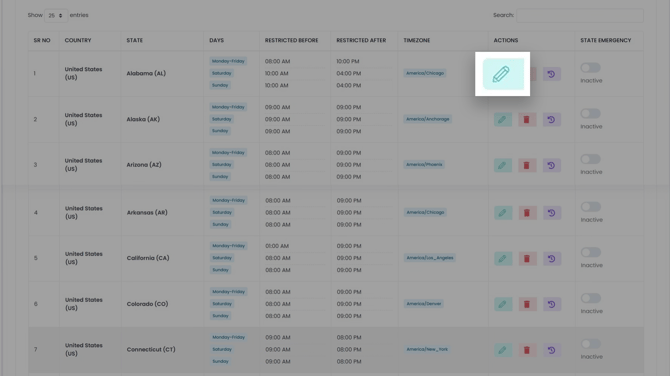Edit the Alabama (AL) restriction row
This screenshot has height=376, width=670.
click(x=503, y=74)
